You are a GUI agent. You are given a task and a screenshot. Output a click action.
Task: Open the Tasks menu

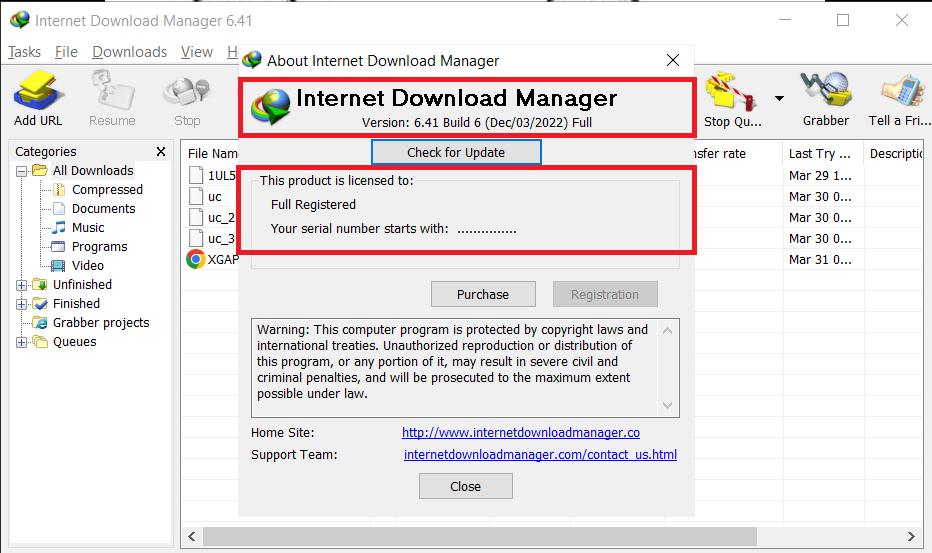point(25,52)
